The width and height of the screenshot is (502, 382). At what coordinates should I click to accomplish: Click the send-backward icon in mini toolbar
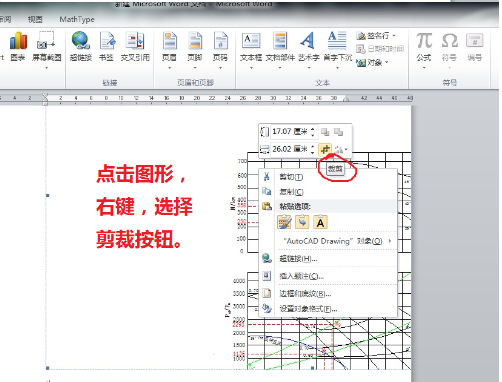(338, 132)
